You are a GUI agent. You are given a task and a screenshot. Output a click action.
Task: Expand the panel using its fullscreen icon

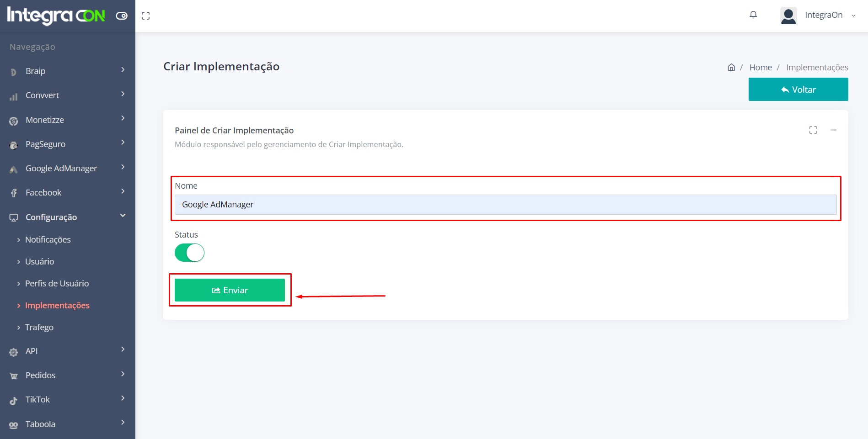813,130
